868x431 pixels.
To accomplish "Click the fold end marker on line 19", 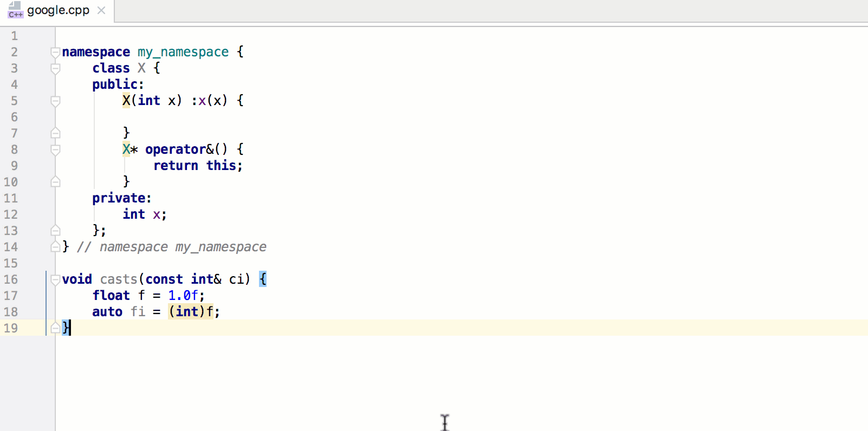I will pyautogui.click(x=55, y=328).
